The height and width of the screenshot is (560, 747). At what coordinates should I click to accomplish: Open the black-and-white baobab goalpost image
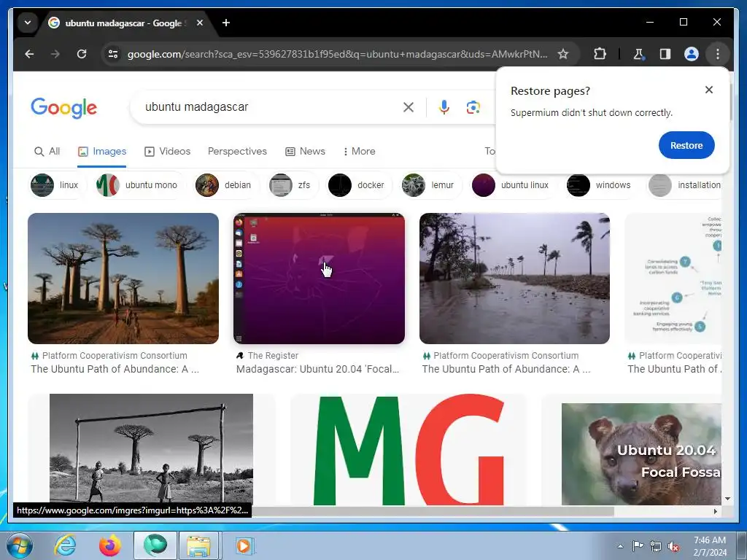click(152, 449)
